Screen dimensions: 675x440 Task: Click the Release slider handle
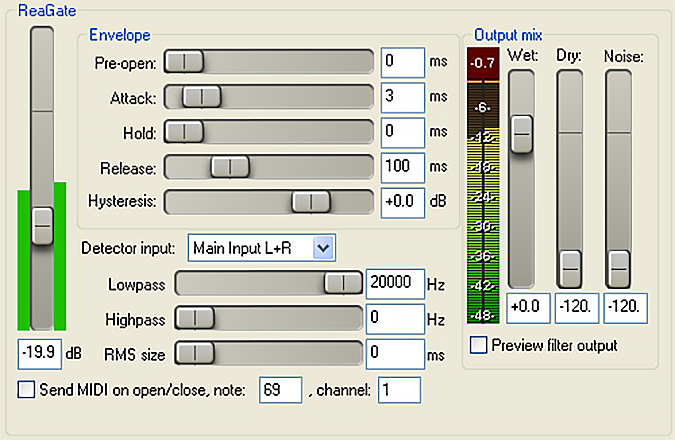pos(230,167)
